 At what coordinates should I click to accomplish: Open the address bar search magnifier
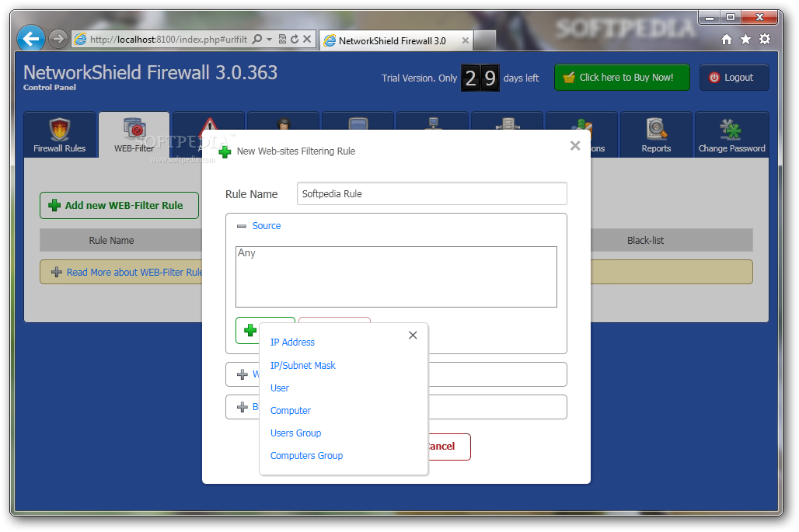[x=257, y=39]
